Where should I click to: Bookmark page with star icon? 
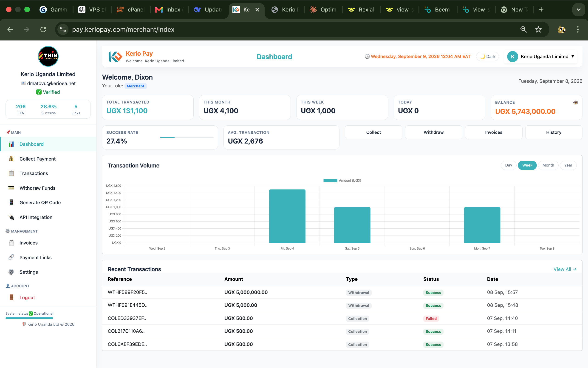(538, 29)
